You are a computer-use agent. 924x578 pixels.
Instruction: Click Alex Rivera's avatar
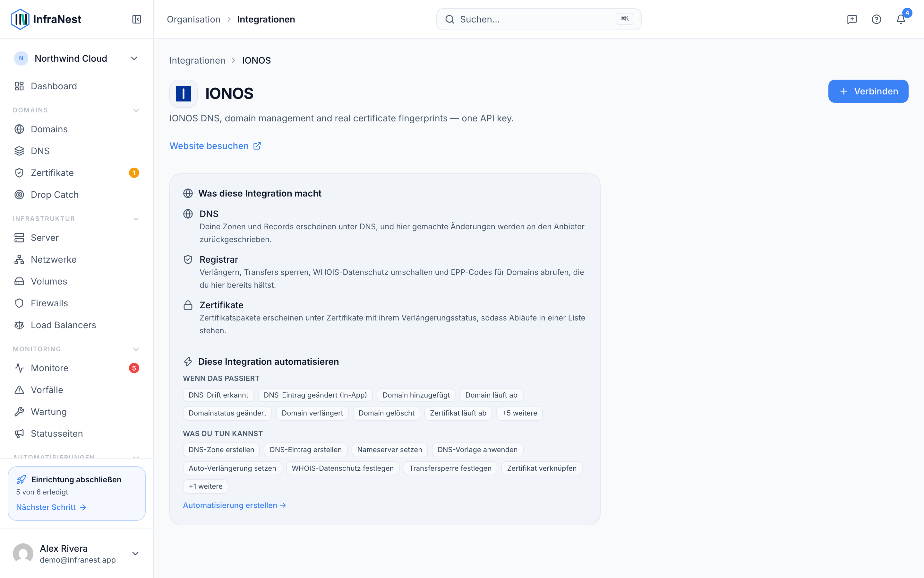(x=23, y=554)
